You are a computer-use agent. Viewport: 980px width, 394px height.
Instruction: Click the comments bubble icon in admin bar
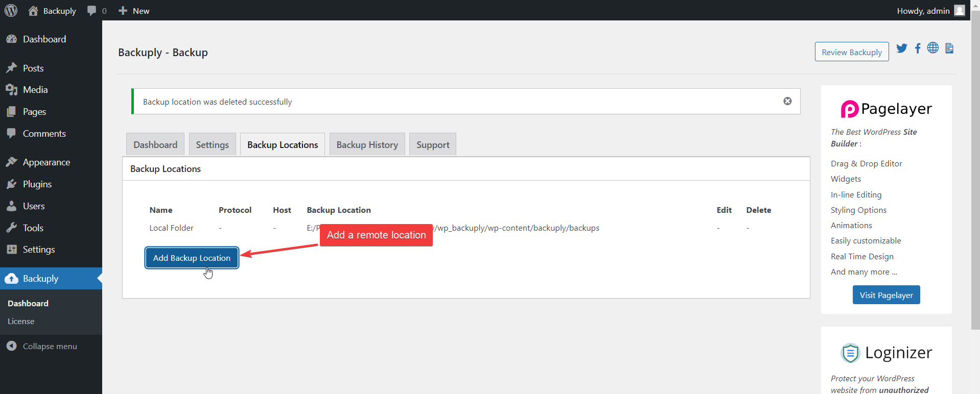click(x=92, y=11)
